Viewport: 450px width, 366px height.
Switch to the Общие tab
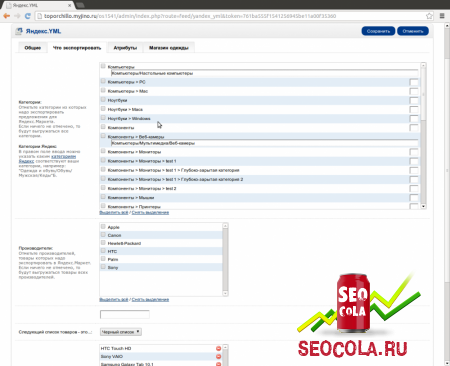[33, 48]
